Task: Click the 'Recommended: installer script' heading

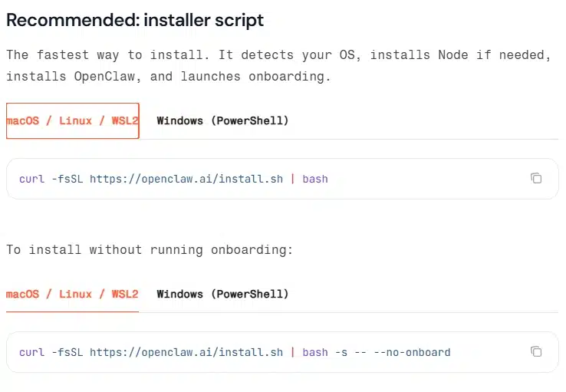Action: [x=135, y=20]
